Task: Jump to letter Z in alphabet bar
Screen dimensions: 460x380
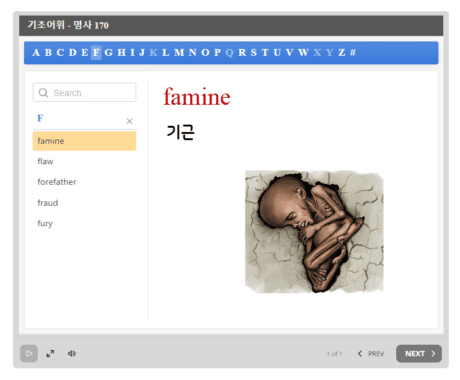Action: [342, 53]
